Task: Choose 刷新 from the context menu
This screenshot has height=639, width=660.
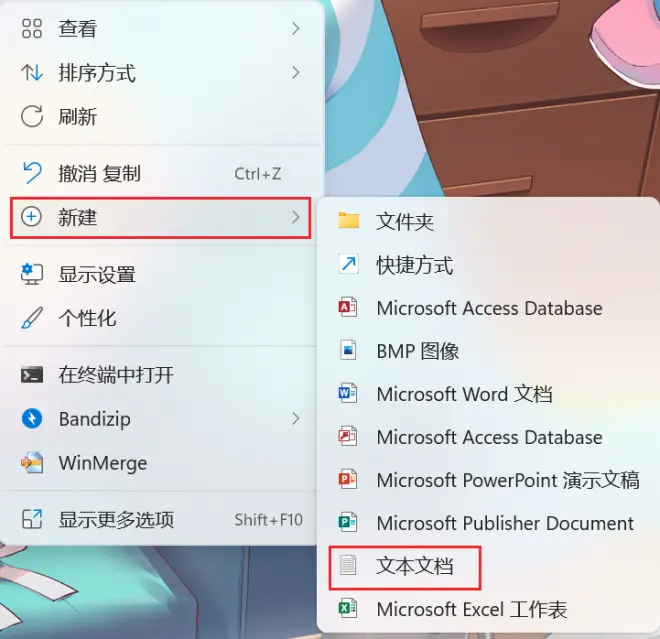Action: (x=162, y=116)
